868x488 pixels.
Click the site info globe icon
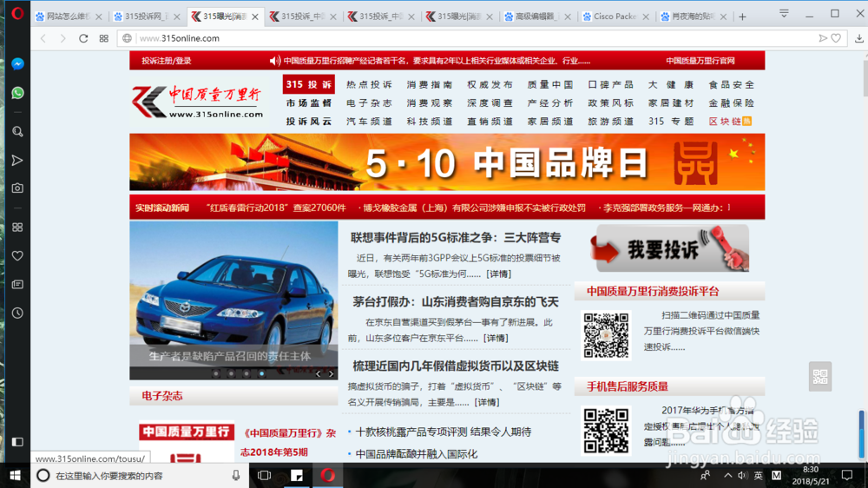pos(128,38)
